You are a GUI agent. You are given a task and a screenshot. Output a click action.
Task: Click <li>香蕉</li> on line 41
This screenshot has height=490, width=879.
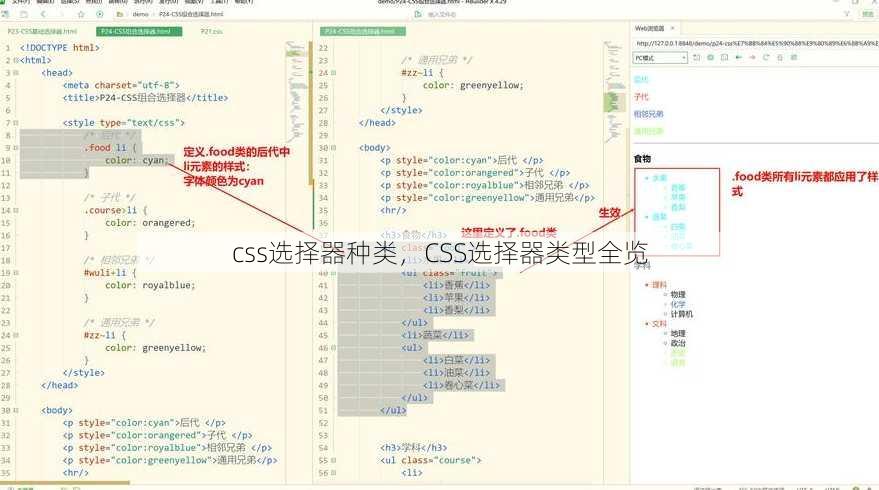click(456, 285)
